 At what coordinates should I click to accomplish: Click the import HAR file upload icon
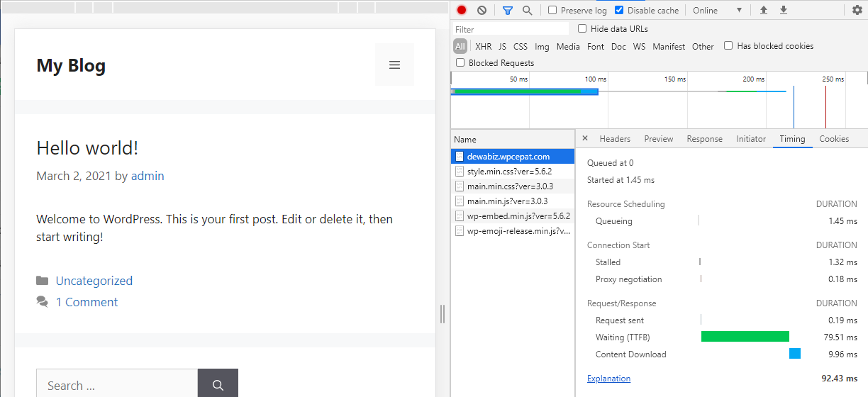click(764, 11)
